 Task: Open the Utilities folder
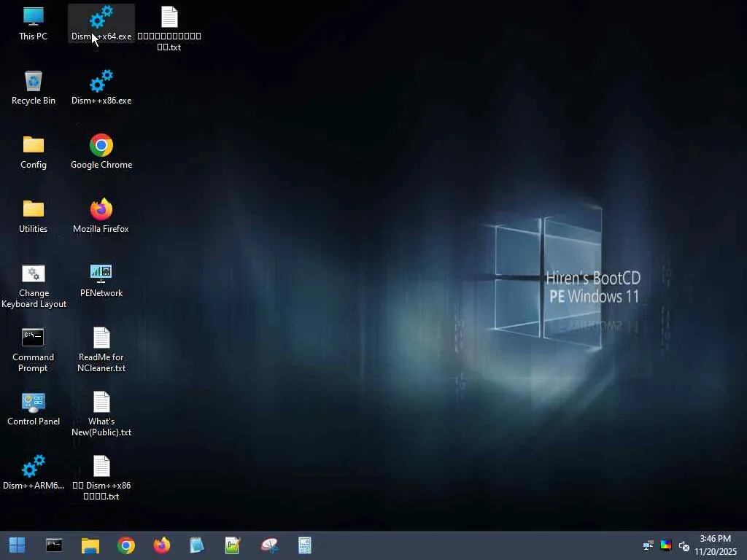33,216
